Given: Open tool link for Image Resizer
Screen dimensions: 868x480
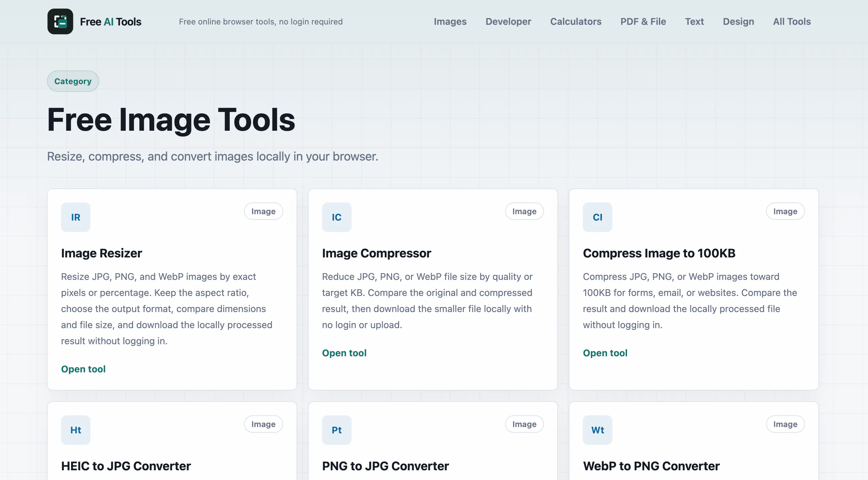Looking at the screenshot, I should [83, 369].
